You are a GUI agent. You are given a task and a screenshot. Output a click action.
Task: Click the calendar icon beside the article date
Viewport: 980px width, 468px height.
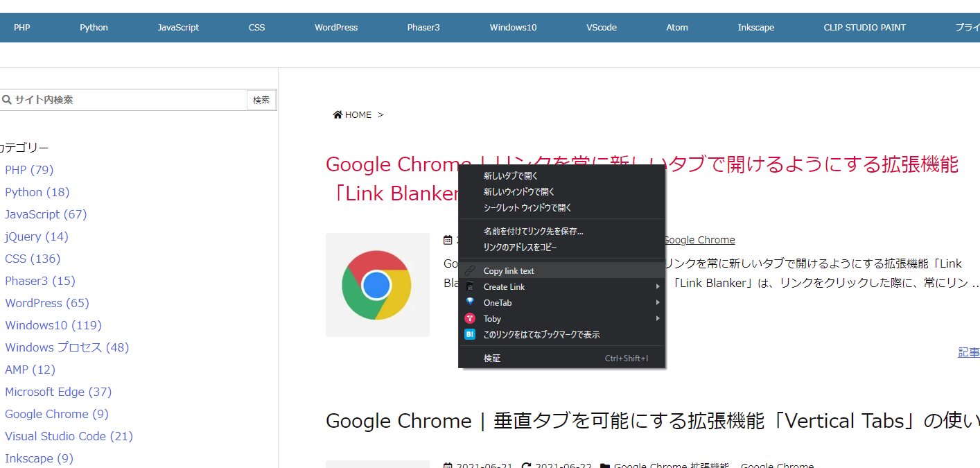pos(448,239)
